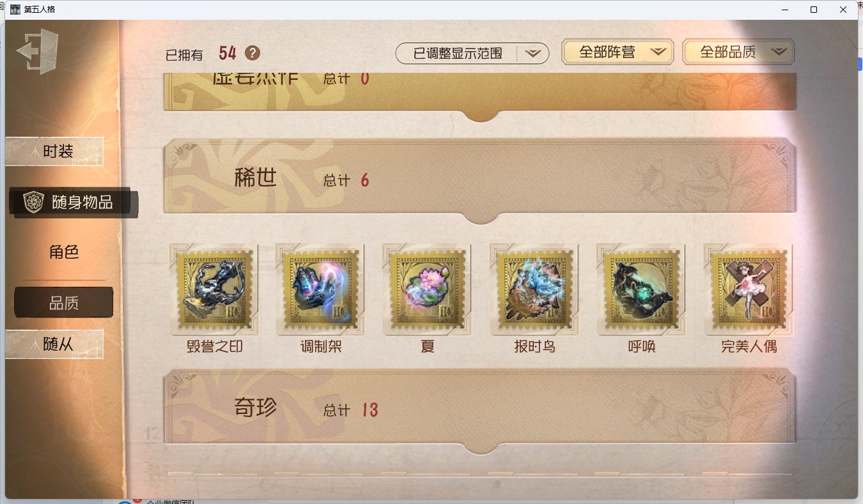Select the 调制架 accessory stamp
The image size is (863, 504).
(x=320, y=289)
